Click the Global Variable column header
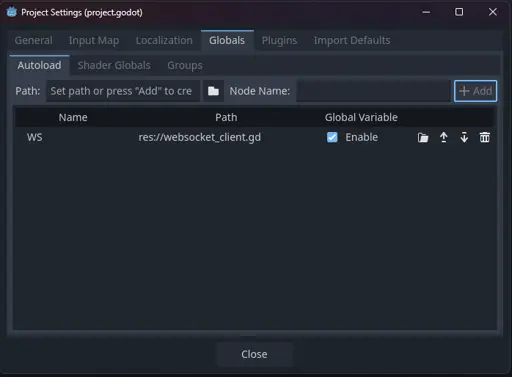512x377 pixels. [361, 117]
